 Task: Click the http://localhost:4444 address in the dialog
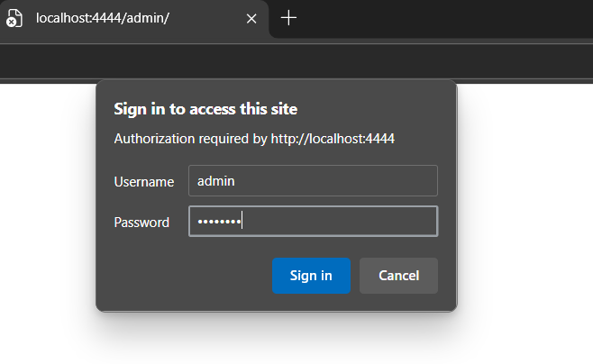(x=333, y=139)
